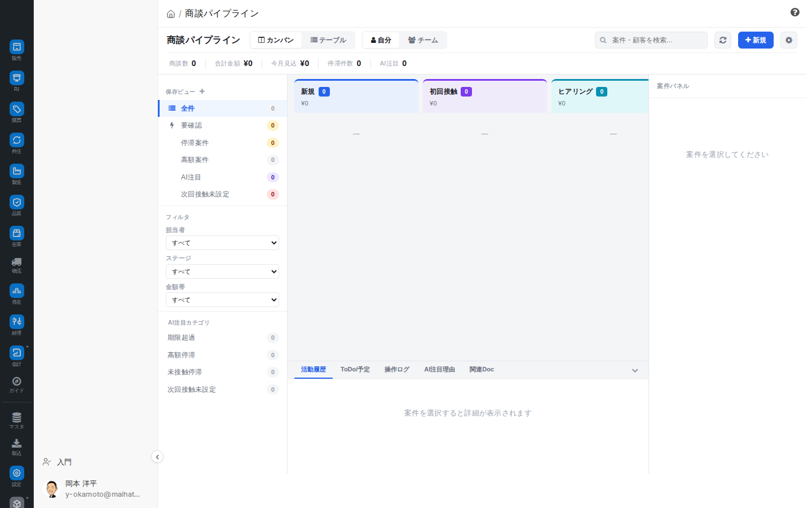The image size is (812, 508).
Task: Open the PJ project module icon
Action: [17, 78]
